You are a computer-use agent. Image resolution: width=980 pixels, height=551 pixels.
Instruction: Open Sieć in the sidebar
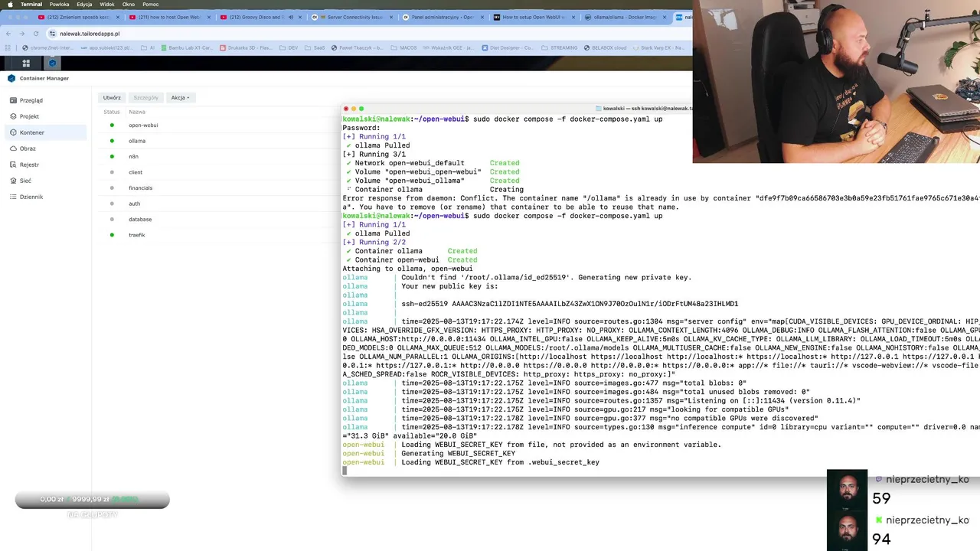point(46,181)
